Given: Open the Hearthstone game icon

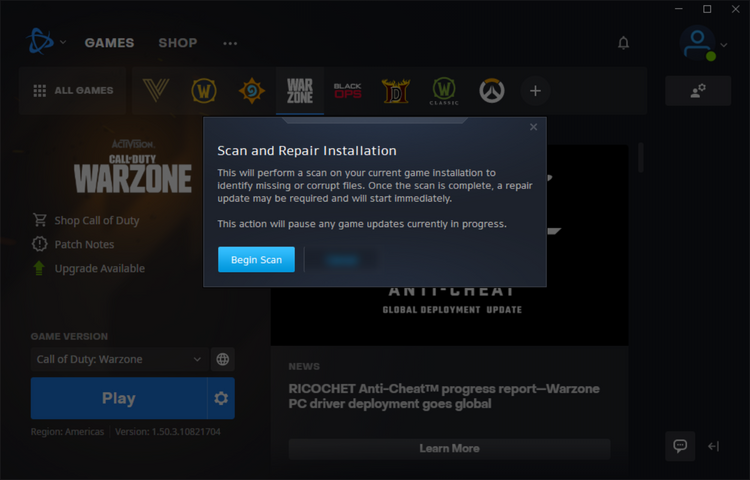Looking at the screenshot, I should (252, 90).
